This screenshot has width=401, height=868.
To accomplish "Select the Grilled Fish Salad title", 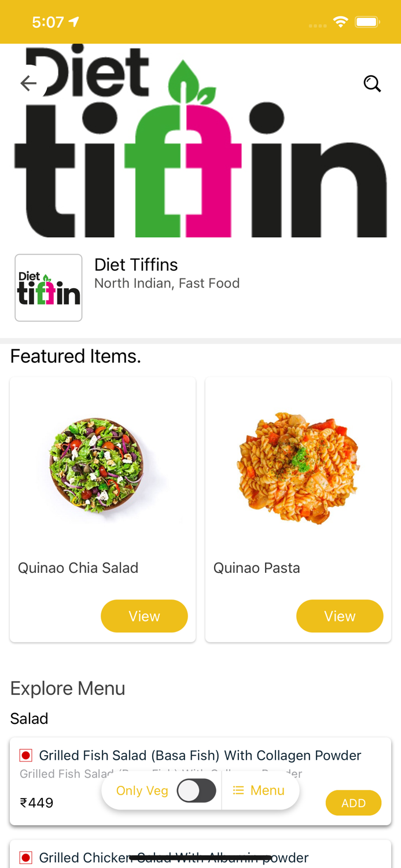I will coord(200,755).
